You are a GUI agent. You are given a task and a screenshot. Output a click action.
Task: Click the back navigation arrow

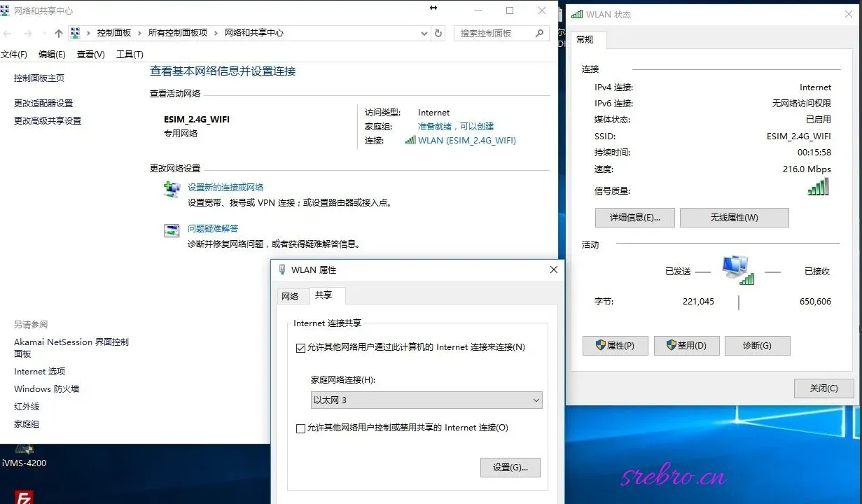[x=7, y=34]
